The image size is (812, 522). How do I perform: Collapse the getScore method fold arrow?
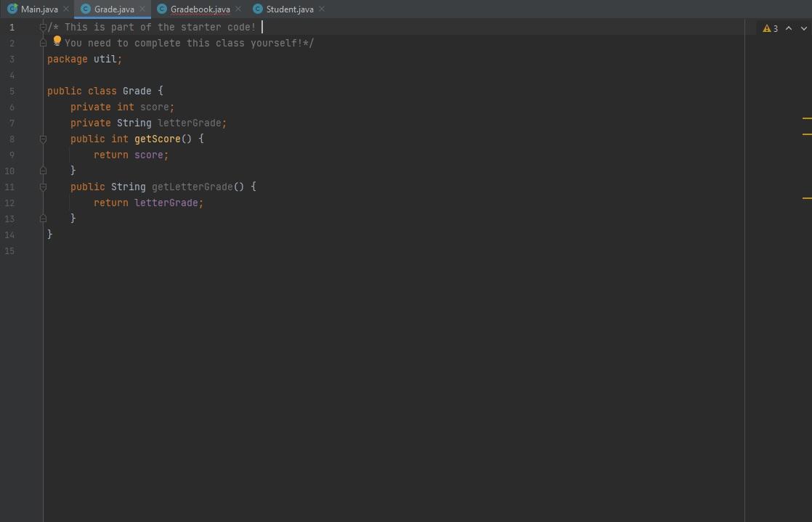coord(42,138)
